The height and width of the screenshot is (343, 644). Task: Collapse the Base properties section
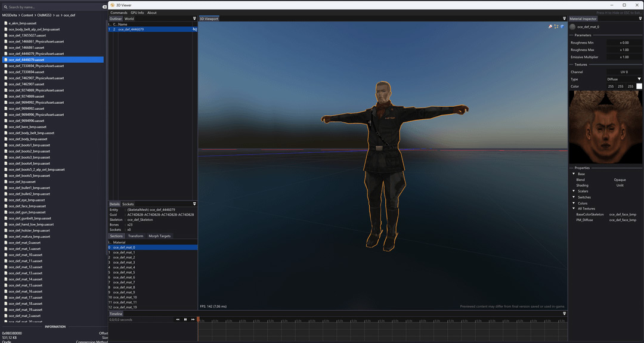point(574,174)
